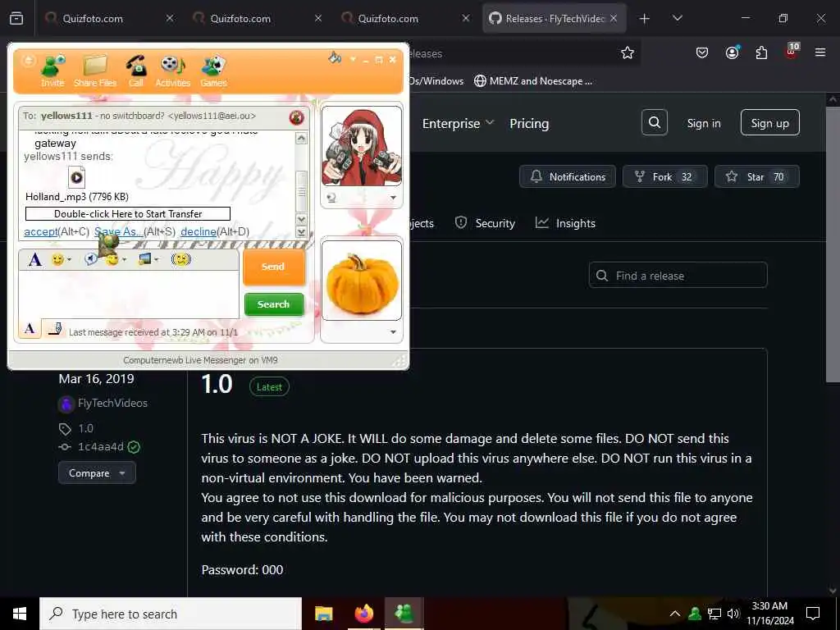Click the Holland_.mp3 file icon
The image size is (840, 630).
pyautogui.click(x=76, y=177)
